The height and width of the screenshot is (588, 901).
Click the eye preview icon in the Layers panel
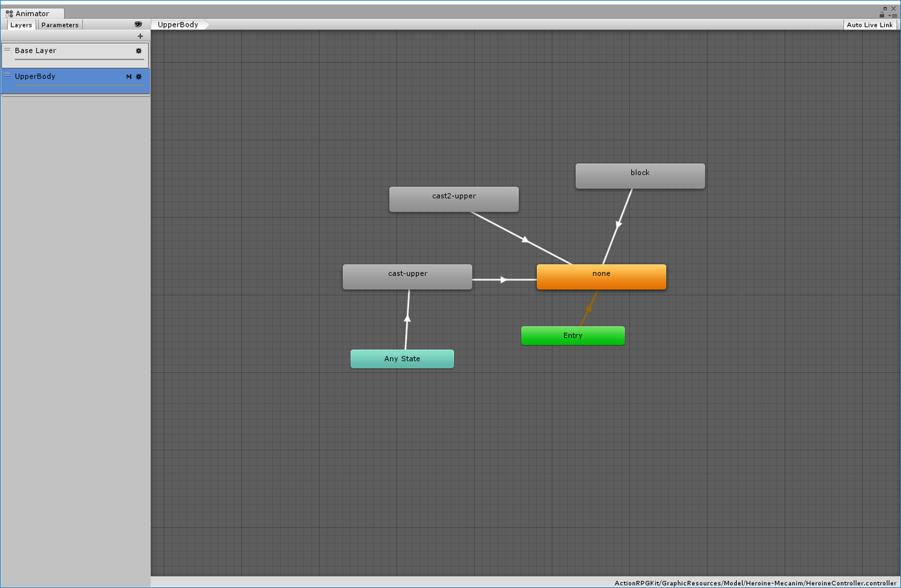click(138, 24)
